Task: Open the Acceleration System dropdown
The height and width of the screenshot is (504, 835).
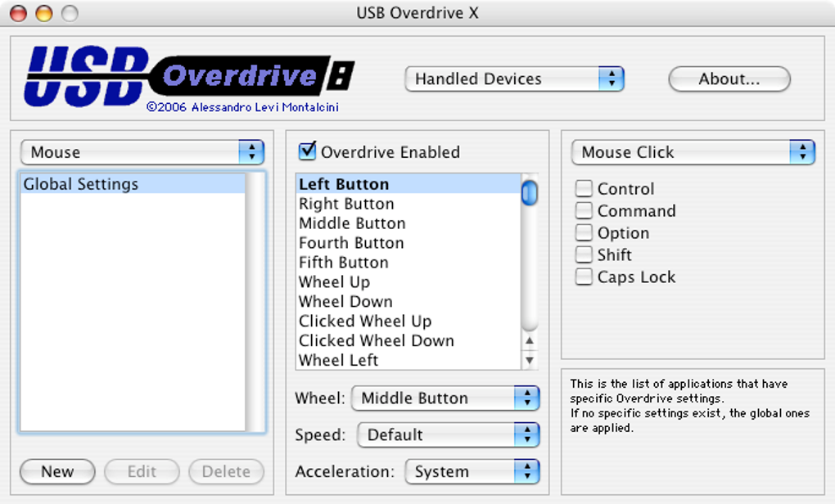Action: pos(472,471)
